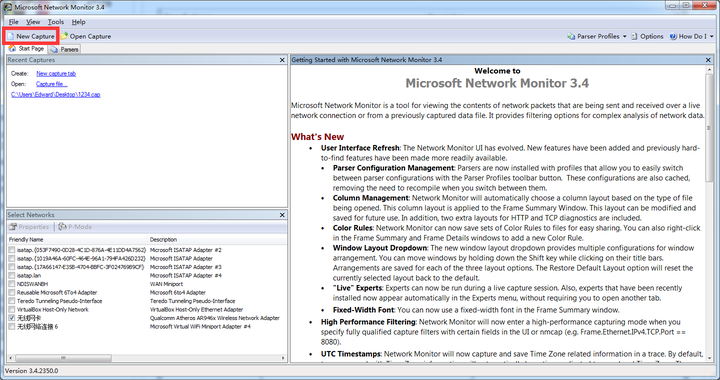
Task: Switch to the Parsers tab
Action: (65, 49)
